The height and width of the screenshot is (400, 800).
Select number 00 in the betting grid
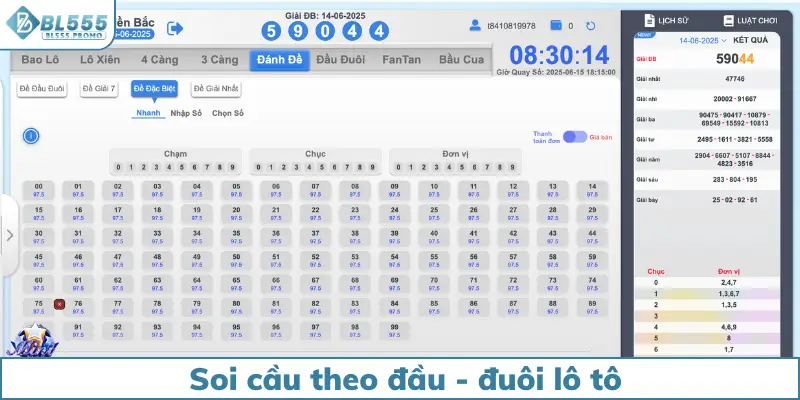(x=38, y=190)
